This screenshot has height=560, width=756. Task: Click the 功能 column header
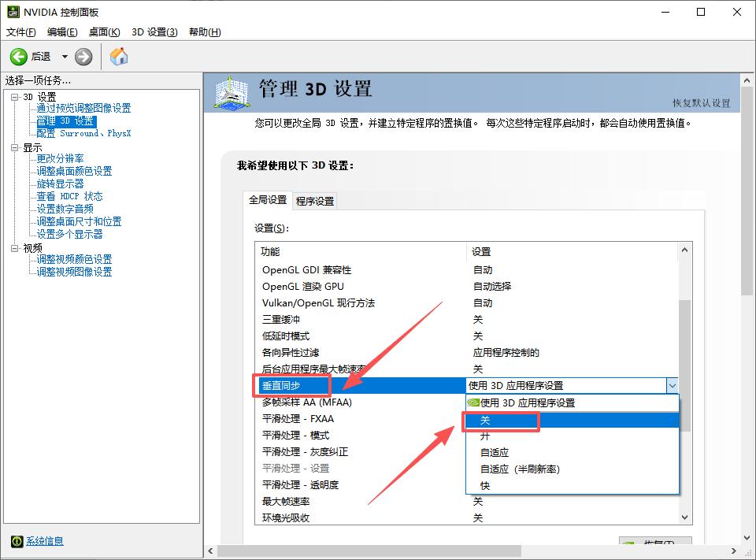[x=361, y=251]
